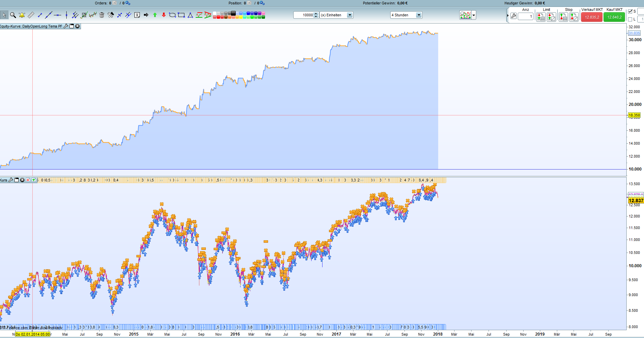This screenshot has width=644, height=338.
Task: Insert a red down arrow marker
Action: click(164, 15)
